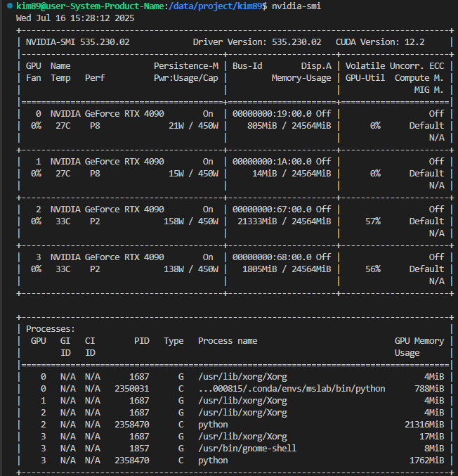Click the 21316MiB memory usage

[424, 425]
